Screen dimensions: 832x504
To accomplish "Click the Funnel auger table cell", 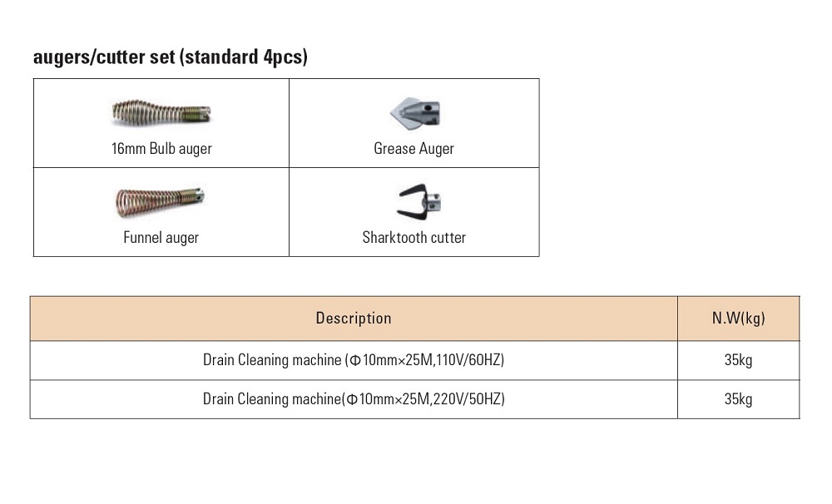I will (161, 212).
